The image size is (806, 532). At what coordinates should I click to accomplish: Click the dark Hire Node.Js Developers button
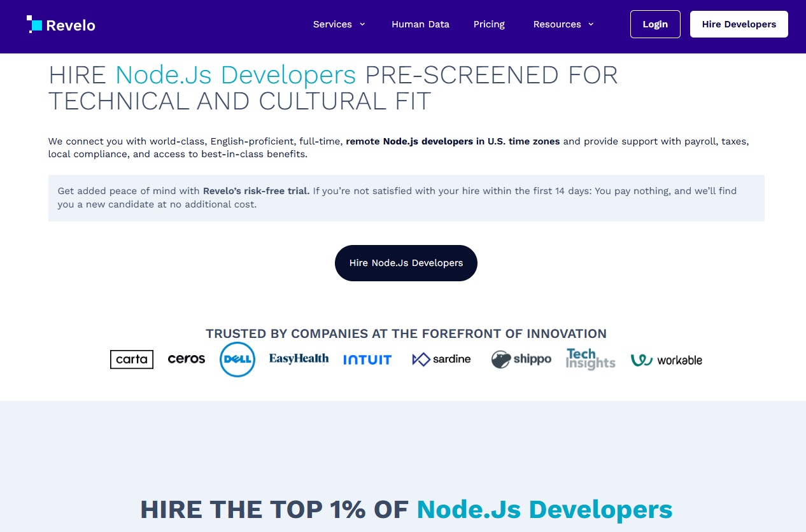406,263
